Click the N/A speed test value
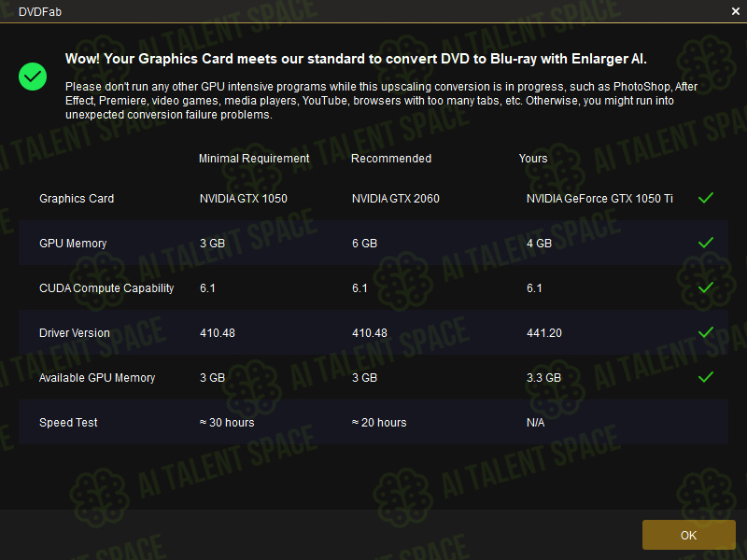The width and height of the screenshot is (747, 560). [535, 423]
